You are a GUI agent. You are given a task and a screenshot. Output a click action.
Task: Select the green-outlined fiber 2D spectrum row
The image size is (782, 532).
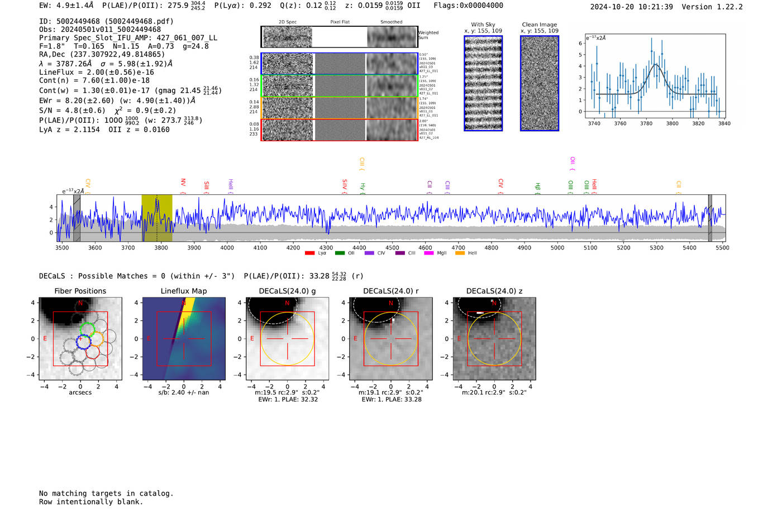pyautogui.click(x=340, y=86)
